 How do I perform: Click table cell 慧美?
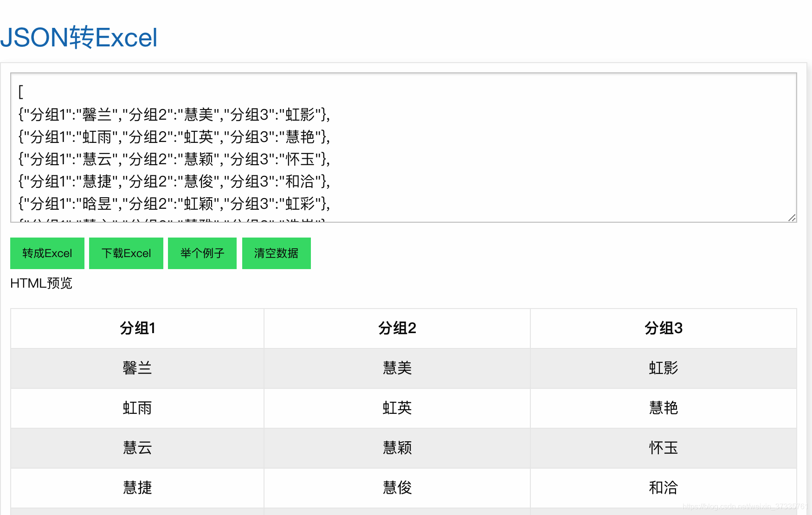pyautogui.click(x=397, y=368)
